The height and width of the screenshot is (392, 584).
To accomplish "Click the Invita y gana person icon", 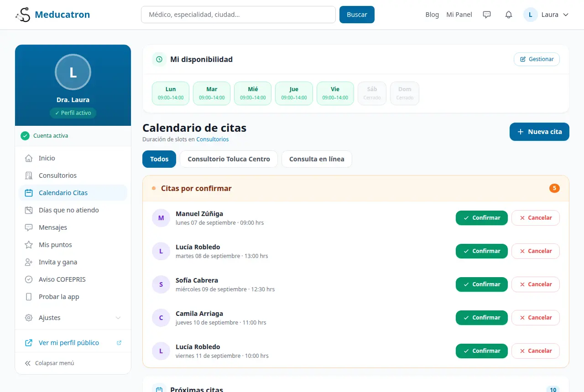I will [29, 262].
